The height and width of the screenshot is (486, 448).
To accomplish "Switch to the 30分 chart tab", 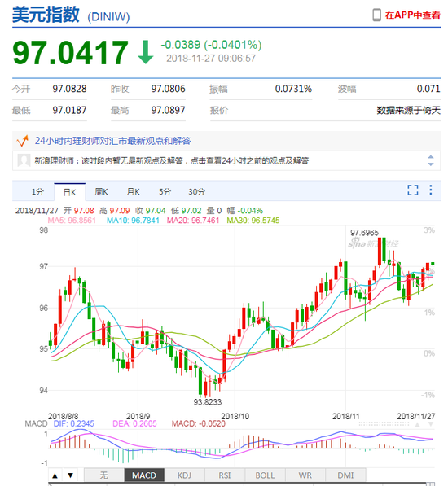I will pos(196,192).
